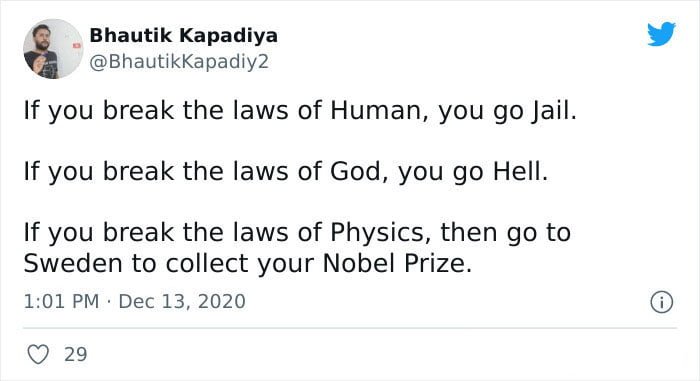
Task: Click the words Nobel Prize in the tweet
Action: [x=397, y=263]
